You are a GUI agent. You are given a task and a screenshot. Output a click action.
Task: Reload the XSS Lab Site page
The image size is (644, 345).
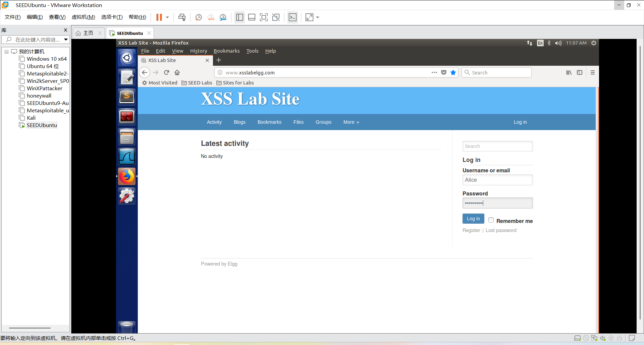(166, 72)
